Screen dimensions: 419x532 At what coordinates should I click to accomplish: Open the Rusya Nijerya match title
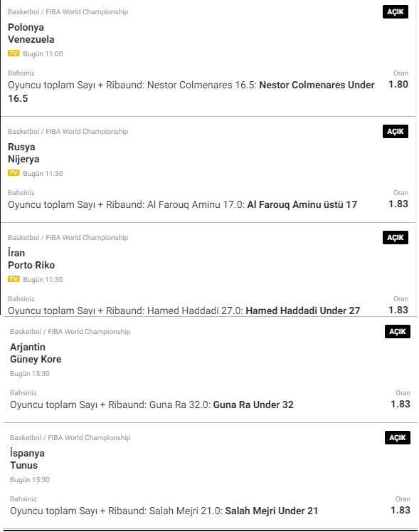click(x=23, y=153)
